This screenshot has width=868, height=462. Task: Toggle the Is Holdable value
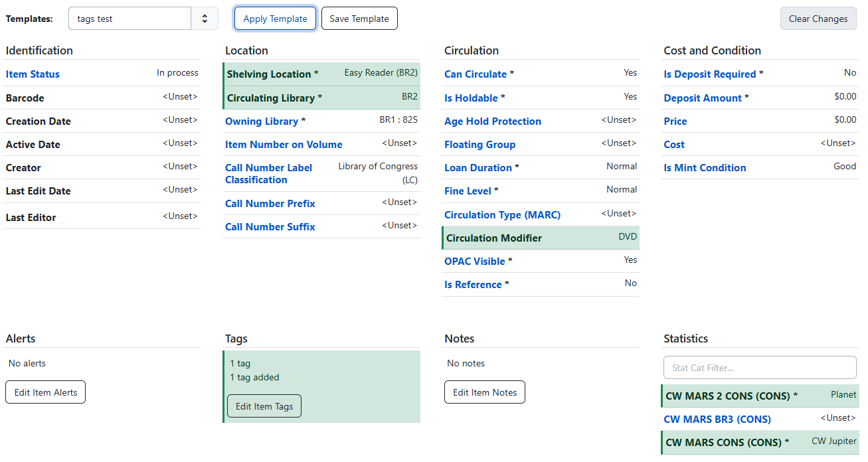pyautogui.click(x=470, y=98)
